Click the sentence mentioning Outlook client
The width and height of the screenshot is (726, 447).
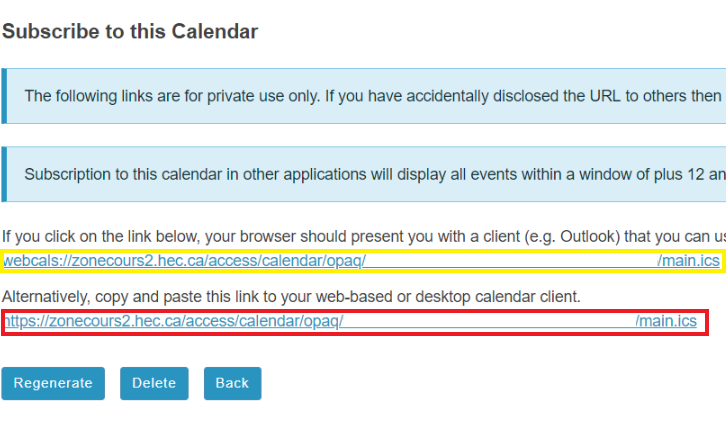pos(364,237)
